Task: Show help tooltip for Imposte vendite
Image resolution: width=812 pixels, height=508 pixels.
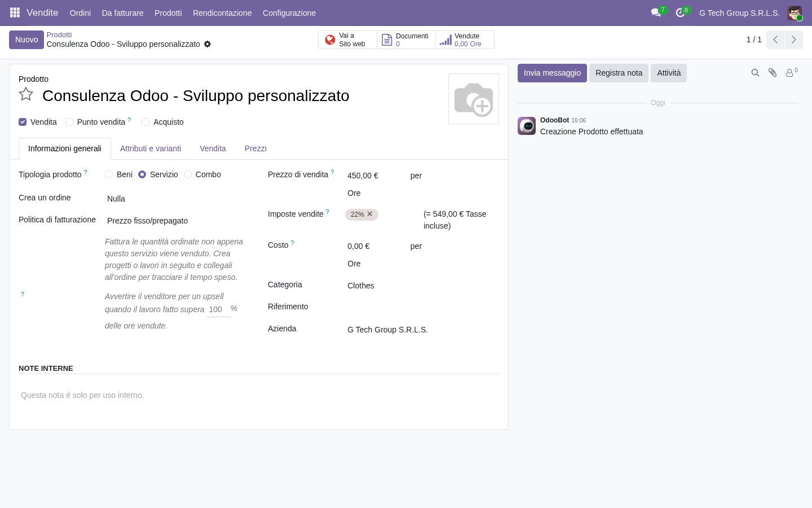Action: pyautogui.click(x=328, y=212)
